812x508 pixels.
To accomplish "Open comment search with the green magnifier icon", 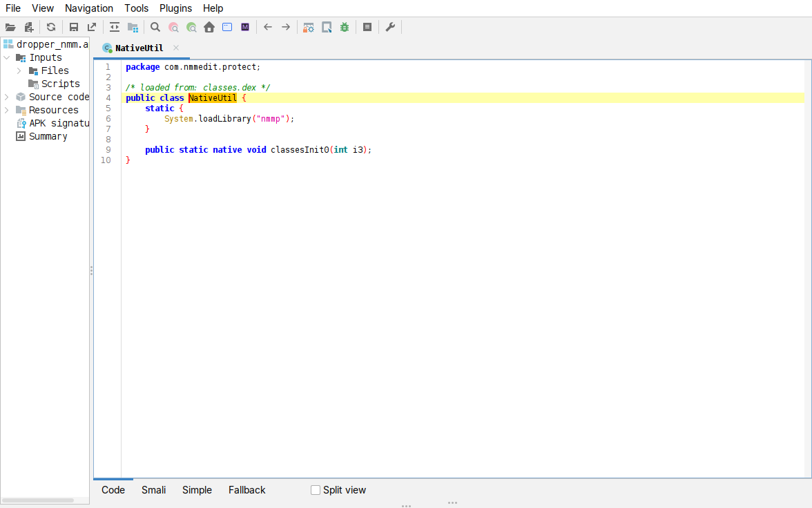I will (x=192, y=28).
